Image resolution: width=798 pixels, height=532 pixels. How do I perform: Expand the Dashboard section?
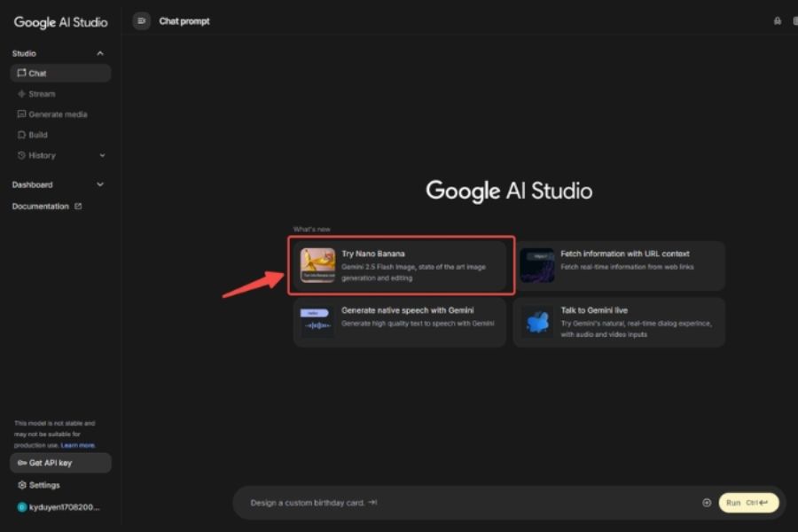(x=99, y=184)
